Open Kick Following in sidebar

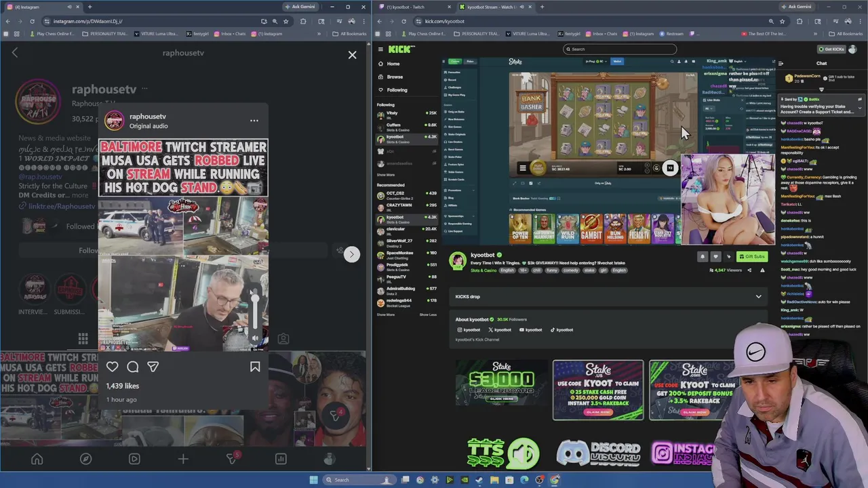397,89
